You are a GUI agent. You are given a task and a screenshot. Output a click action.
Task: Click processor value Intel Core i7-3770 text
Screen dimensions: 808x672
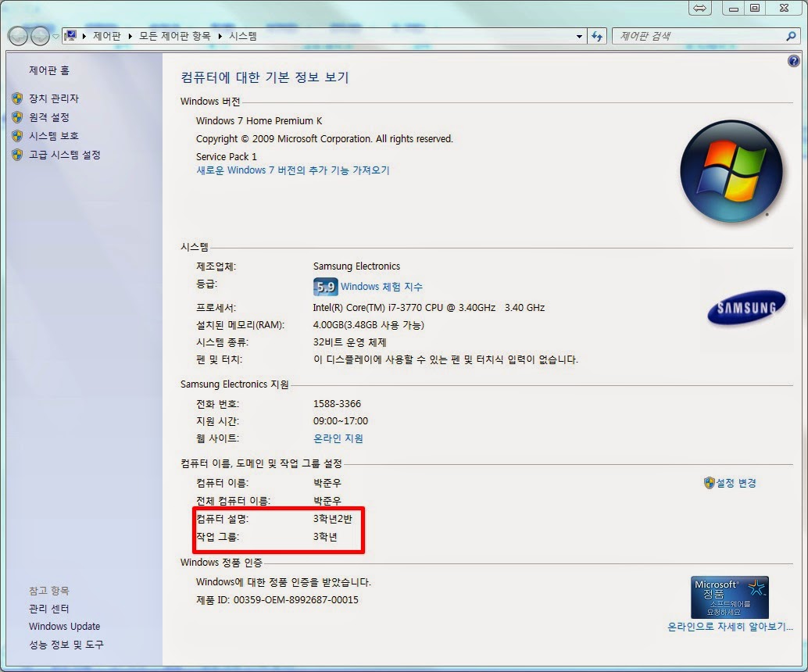[429, 308]
